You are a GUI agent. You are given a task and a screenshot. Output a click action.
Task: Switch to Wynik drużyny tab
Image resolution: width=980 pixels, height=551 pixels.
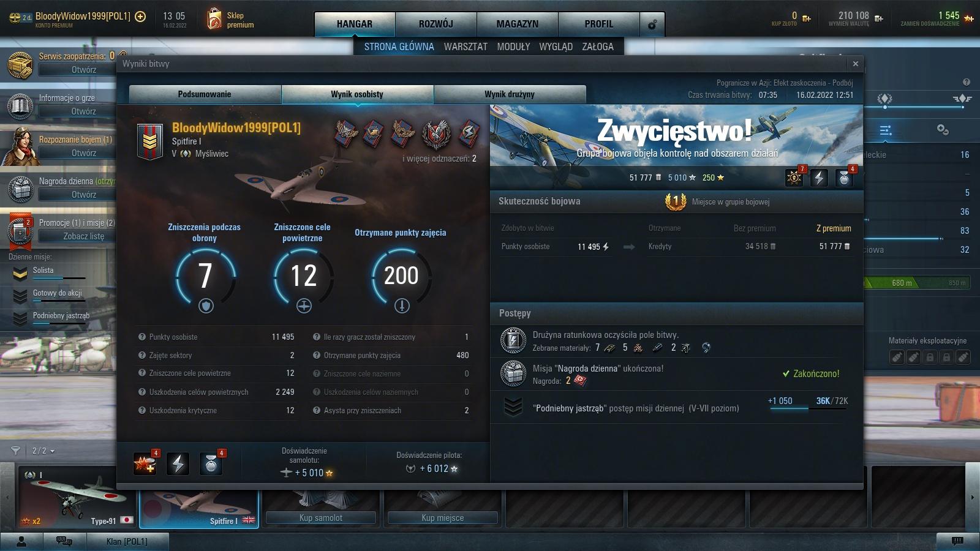coord(509,94)
